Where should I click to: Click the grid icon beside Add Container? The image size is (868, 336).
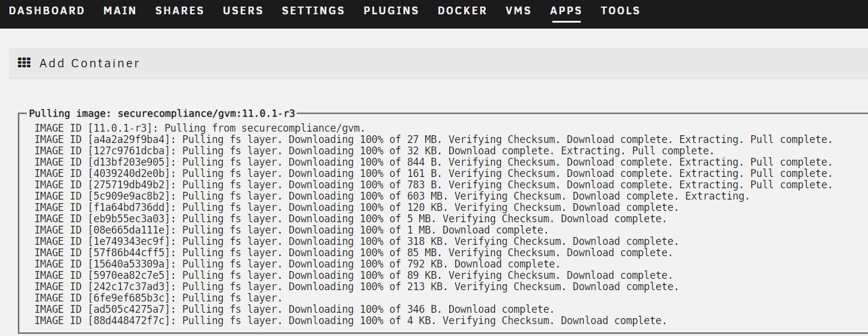(x=24, y=63)
